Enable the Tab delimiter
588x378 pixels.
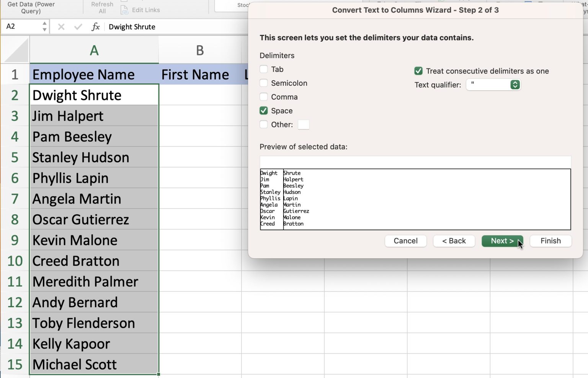coord(263,69)
